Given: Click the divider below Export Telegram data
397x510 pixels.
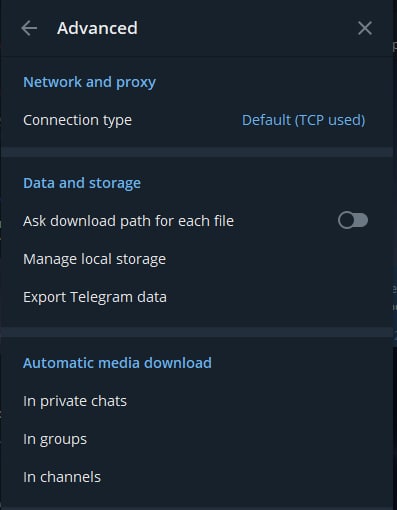Looking at the screenshot, I should [x=197, y=332].
